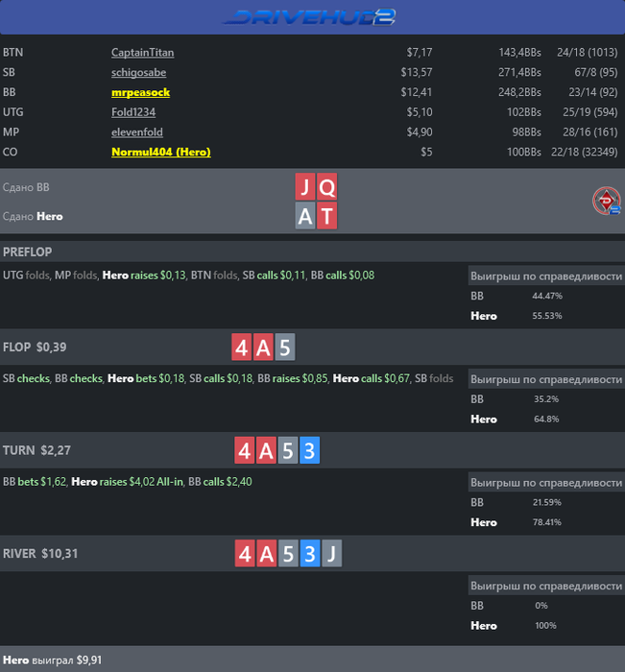625x672 pixels.
Task: Click Hero's dealt Ace card
Action: pos(305,216)
